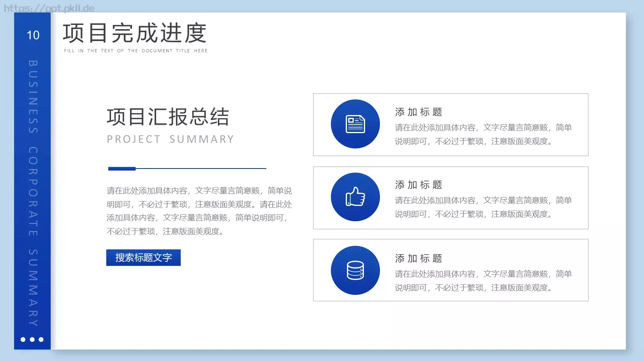
Task: Select 添加标题 beside the document icon
Action: pos(419,112)
